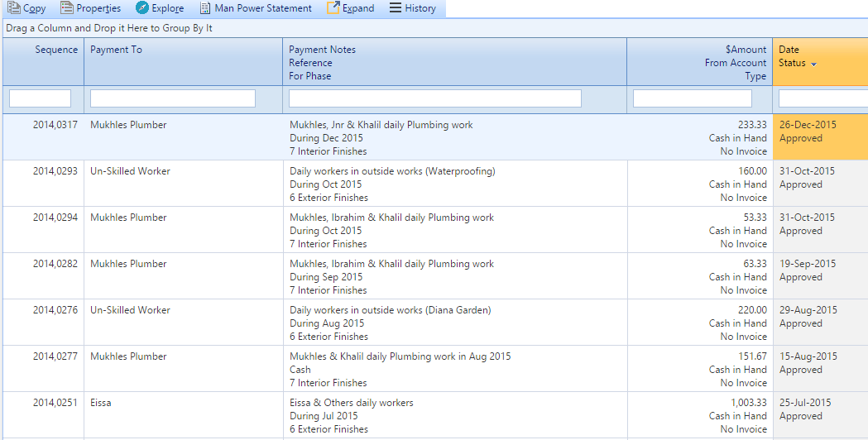Click the Date filter input field
This screenshot has width=868, height=440.
click(x=823, y=98)
